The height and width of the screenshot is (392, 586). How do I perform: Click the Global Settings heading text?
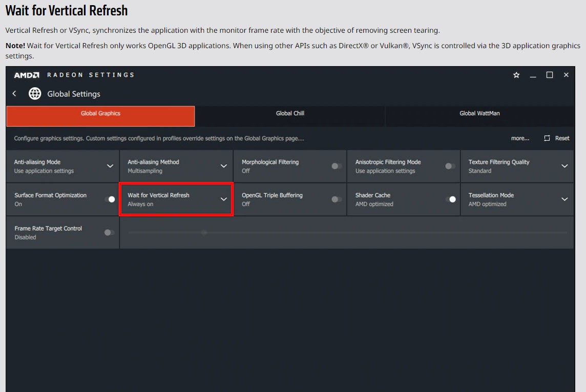pos(74,94)
